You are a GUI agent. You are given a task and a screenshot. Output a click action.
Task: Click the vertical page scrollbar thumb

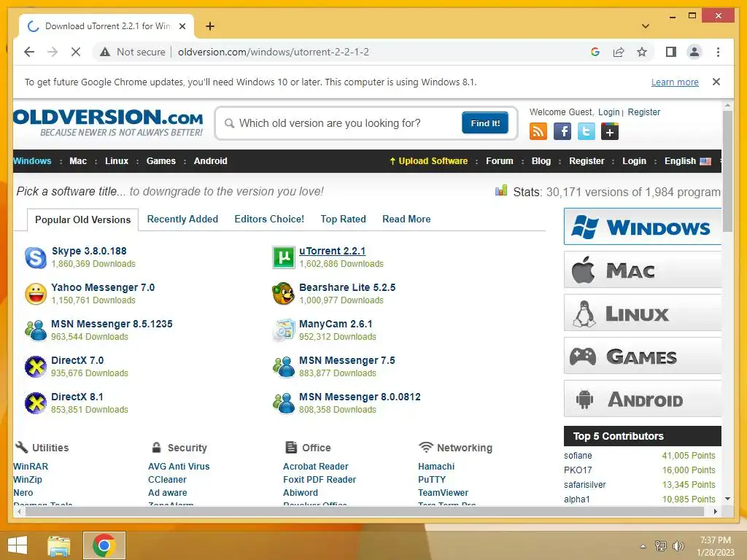coord(727,171)
